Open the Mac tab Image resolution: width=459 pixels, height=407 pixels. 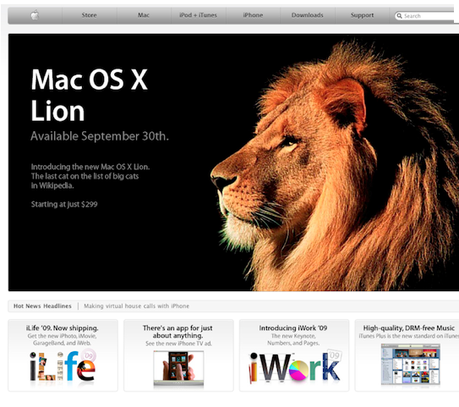pos(143,15)
